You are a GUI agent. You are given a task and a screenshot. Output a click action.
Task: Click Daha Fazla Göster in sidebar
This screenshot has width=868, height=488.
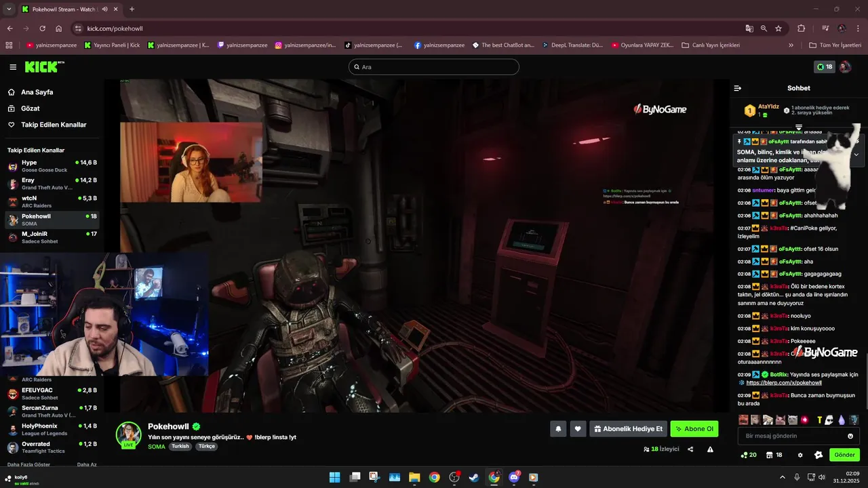[x=28, y=464]
